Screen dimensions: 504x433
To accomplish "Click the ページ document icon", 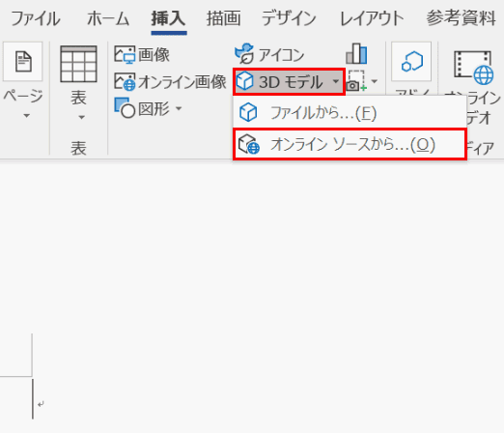I will pyautogui.click(x=23, y=61).
